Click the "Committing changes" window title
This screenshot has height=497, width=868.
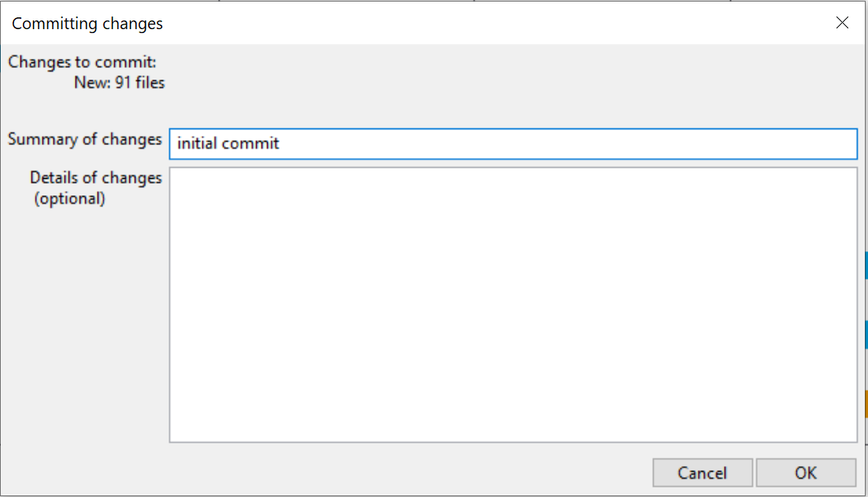[x=87, y=24]
